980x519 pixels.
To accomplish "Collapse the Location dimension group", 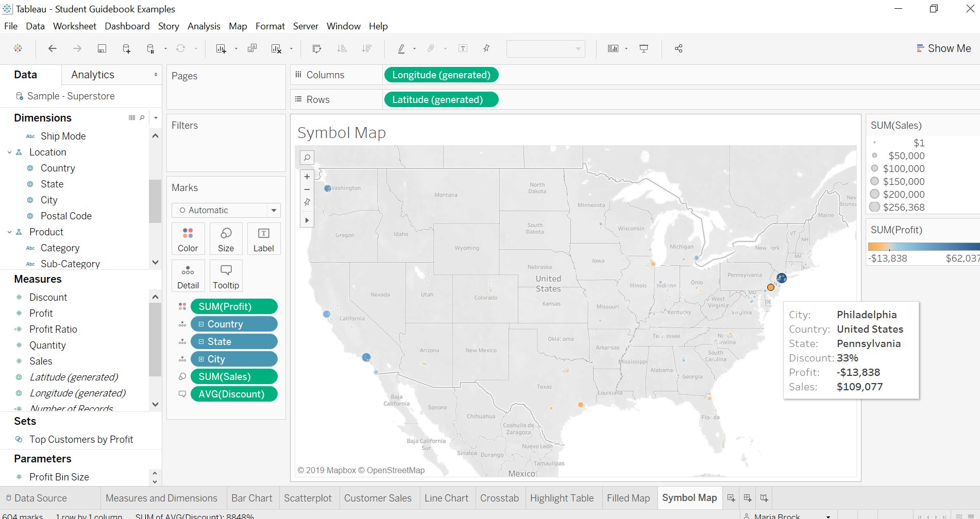I will tap(9, 152).
